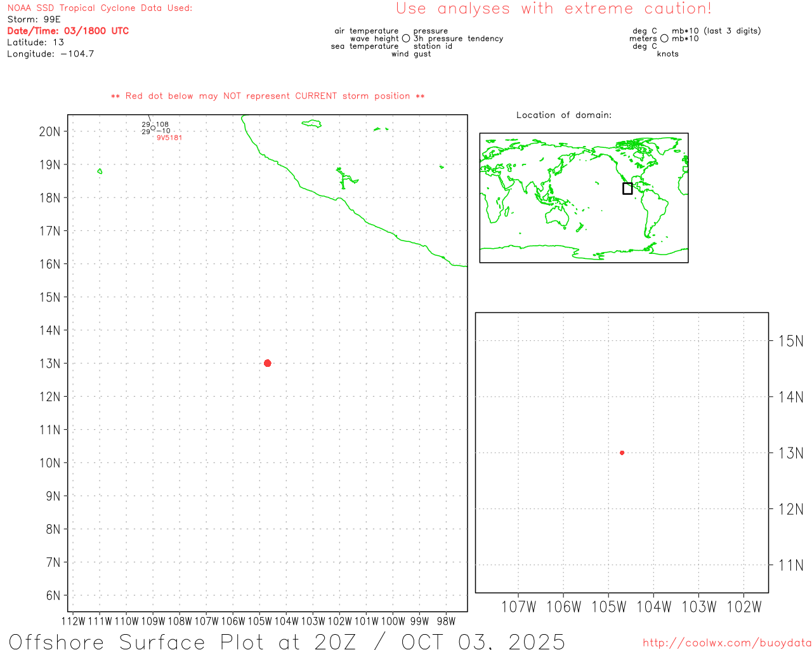Click the black domain box on world map

pyautogui.click(x=627, y=189)
